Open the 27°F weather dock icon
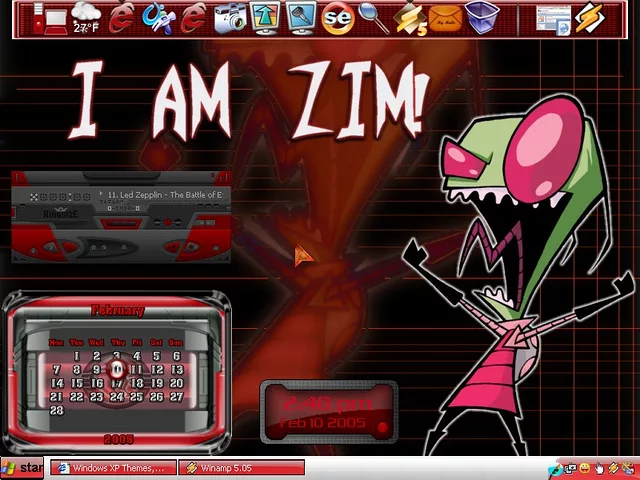Image resolution: width=640 pixels, height=480 pixels. click(x=86, y=18)
